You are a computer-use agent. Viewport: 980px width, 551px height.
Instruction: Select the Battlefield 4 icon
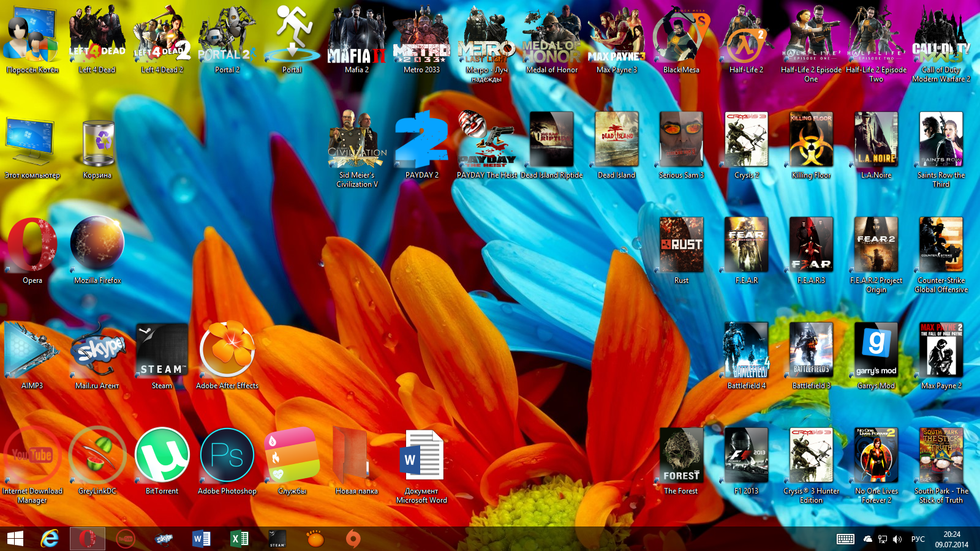click(747, 350)
